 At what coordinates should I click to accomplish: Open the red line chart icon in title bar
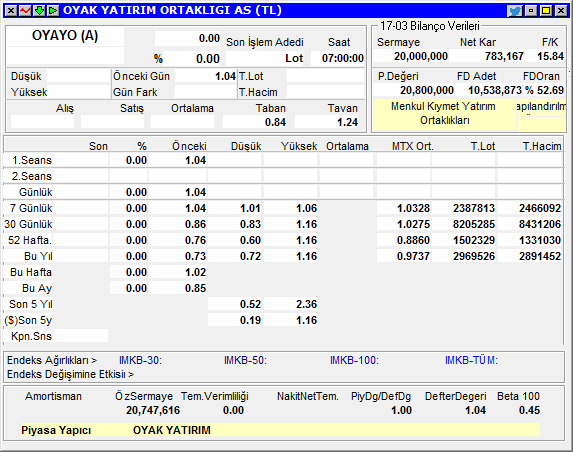click(25, 11)
